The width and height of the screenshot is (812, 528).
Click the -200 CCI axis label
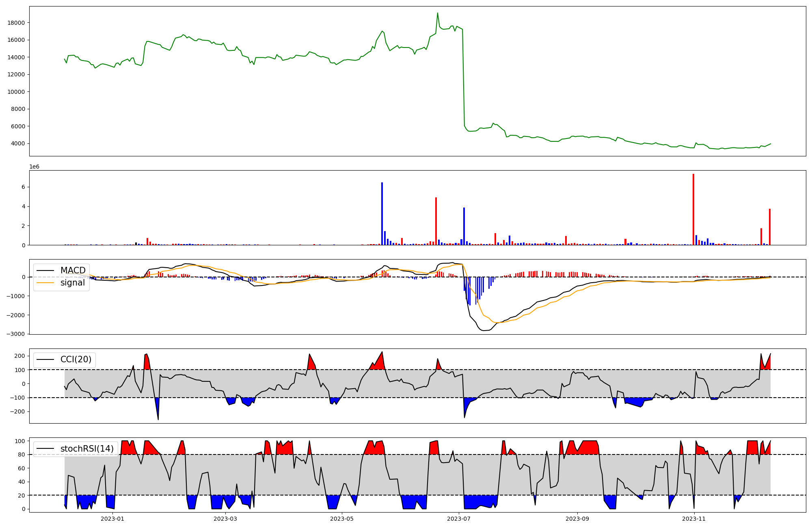pyautogui.click(x=17, y=411)
